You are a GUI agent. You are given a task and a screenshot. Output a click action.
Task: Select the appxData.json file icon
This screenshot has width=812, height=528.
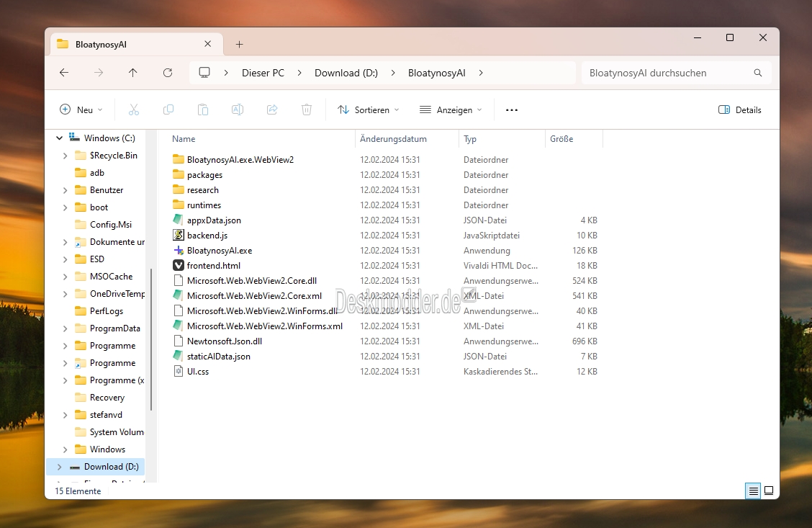(178, 220)
